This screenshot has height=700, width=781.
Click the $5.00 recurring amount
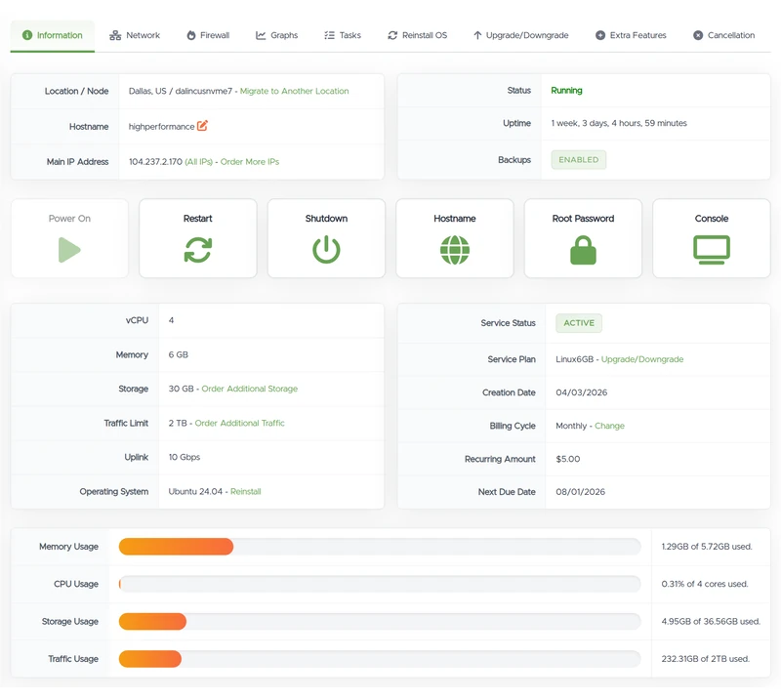pos(568,460)
